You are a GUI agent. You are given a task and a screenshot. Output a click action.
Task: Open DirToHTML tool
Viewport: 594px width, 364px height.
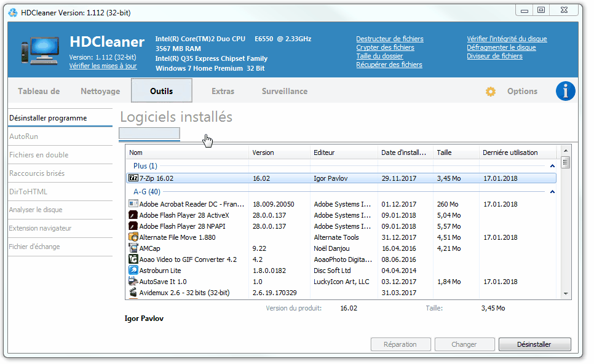60,192
